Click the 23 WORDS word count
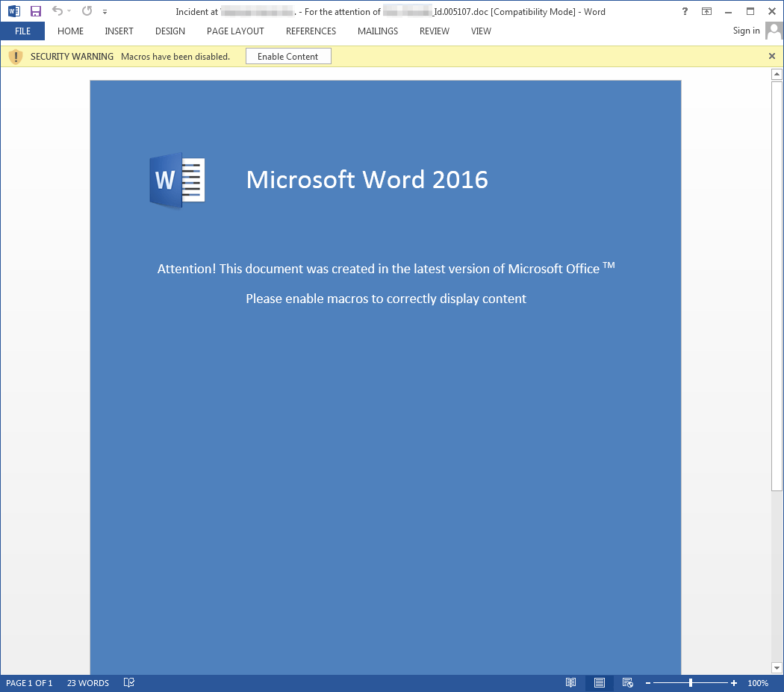784x692 pixels. pyautogui.click(x=88, y=683)
